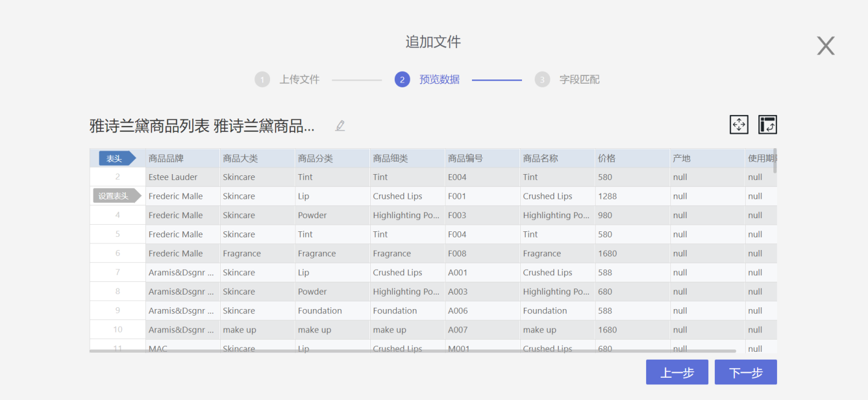Click row number 6 in the table

(118, 254)
